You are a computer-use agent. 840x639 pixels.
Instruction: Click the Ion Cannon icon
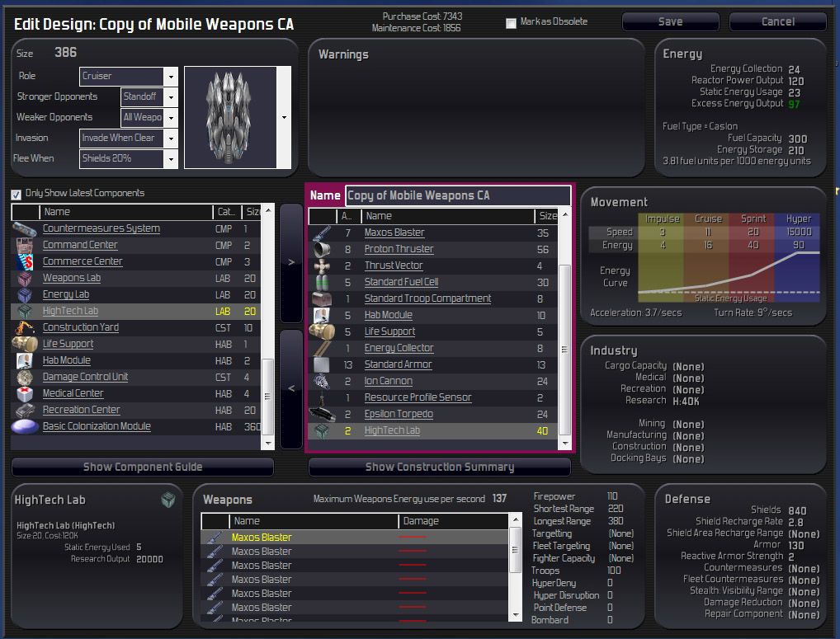tap(322, 381)
